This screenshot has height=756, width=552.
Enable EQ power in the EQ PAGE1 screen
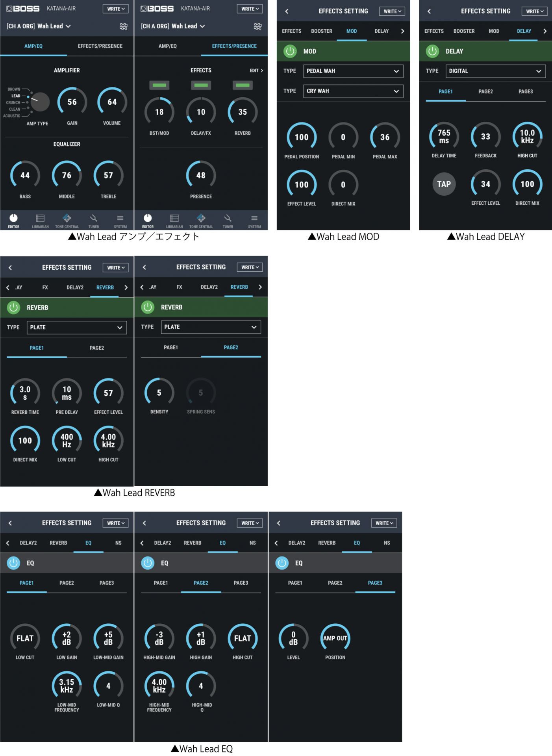tap(13, 563)
